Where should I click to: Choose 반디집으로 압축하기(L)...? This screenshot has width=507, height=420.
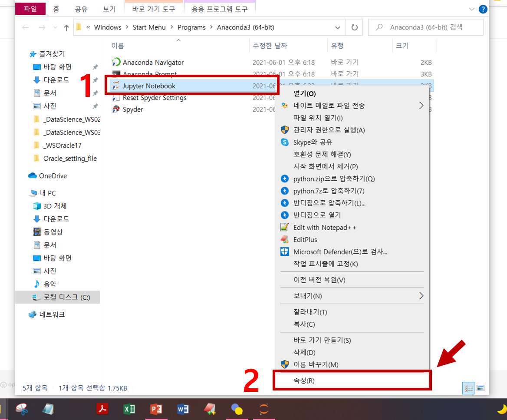click(352, 203)
